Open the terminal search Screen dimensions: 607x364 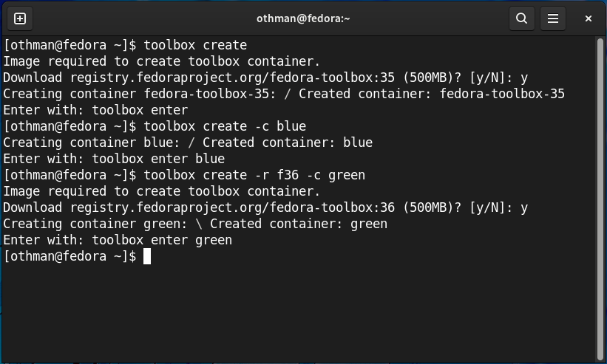click(521, 18)
